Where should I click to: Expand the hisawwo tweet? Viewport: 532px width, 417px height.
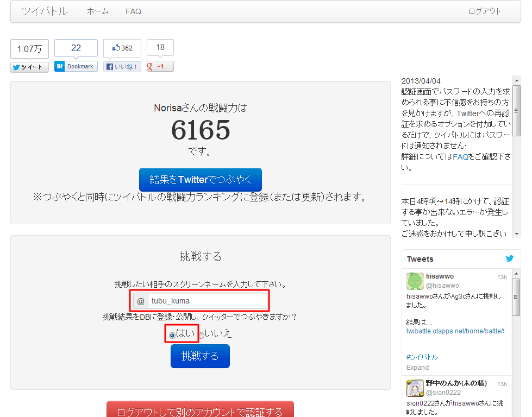tap(418, 368)
